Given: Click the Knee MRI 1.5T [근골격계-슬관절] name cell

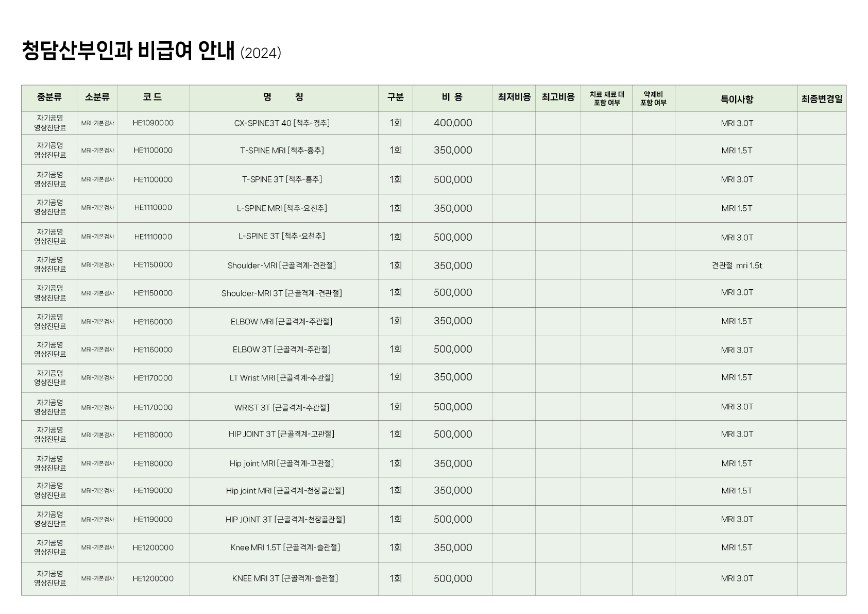Looking at the screenshot, I should (x=285, y=547).
